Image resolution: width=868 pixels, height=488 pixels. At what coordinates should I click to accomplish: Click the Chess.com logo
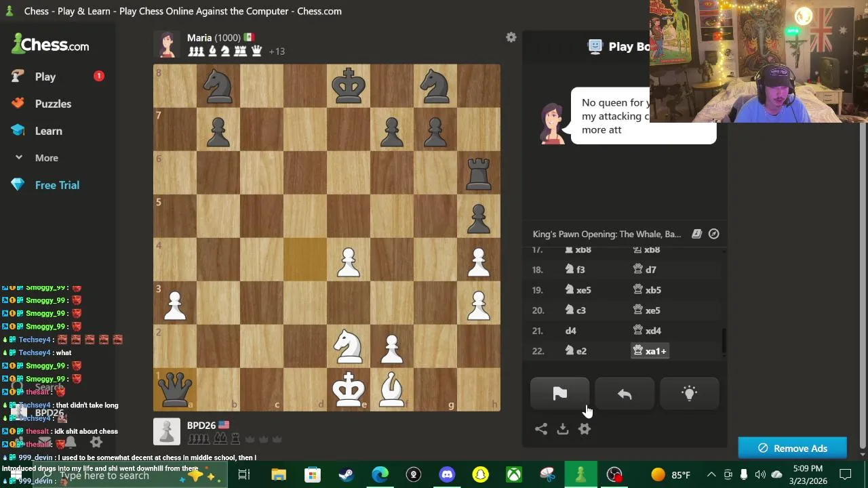coord(51,45)
